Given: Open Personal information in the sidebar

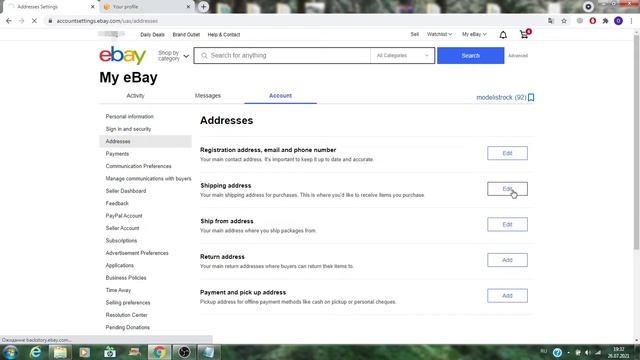Looking at the screenshot, I should coord(129,116).
